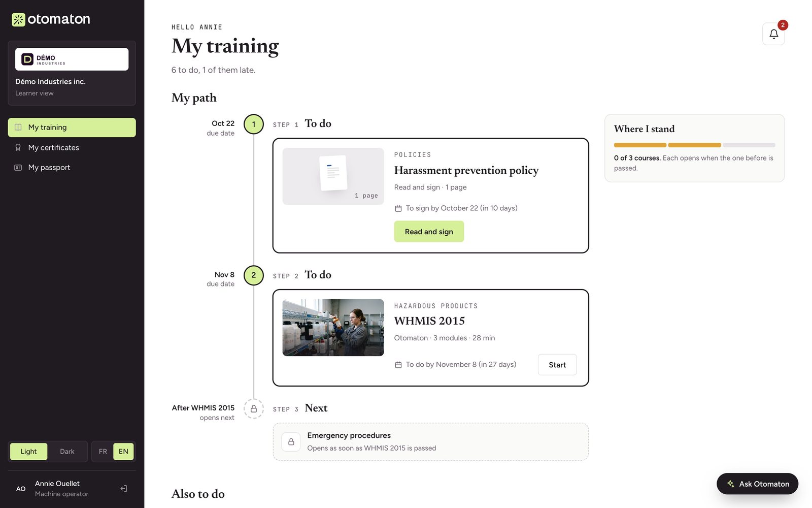This screenshot has height=508, width=812.
Task: Select step 1 timeline marker
Action: click(254, 124)
